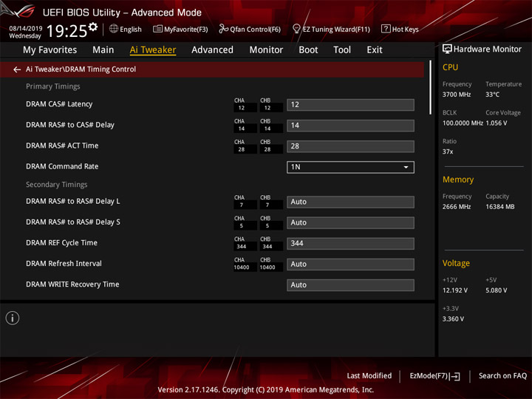
Task: Launch Qfan Control(F6)
Action: coord(250,29)
